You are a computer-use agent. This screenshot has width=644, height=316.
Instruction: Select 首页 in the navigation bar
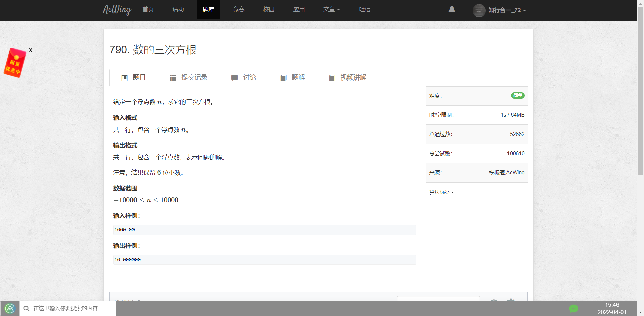(x=148, y=9)
